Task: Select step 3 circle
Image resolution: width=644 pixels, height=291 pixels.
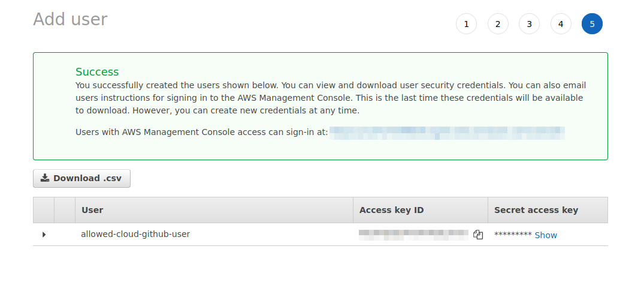Action: click(x=529, y=24)
